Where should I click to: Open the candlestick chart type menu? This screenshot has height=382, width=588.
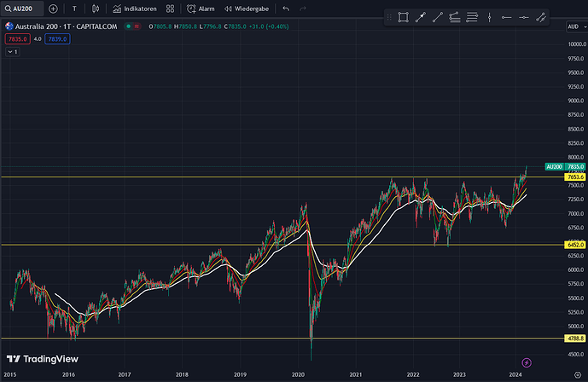96,9
